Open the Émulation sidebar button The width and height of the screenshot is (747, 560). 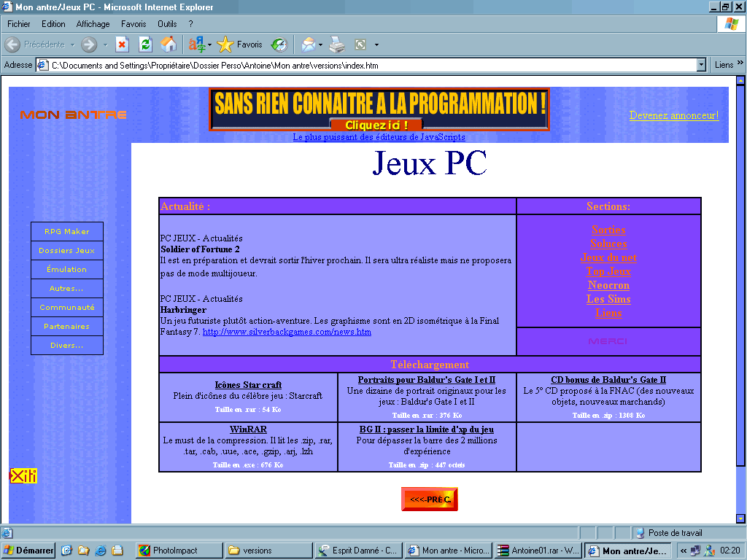[67, 270]
